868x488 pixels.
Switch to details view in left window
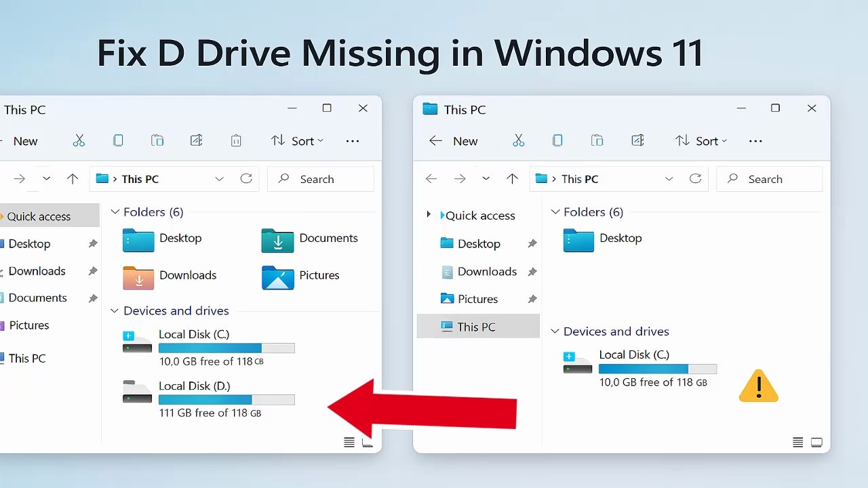(x=349, y=443)
